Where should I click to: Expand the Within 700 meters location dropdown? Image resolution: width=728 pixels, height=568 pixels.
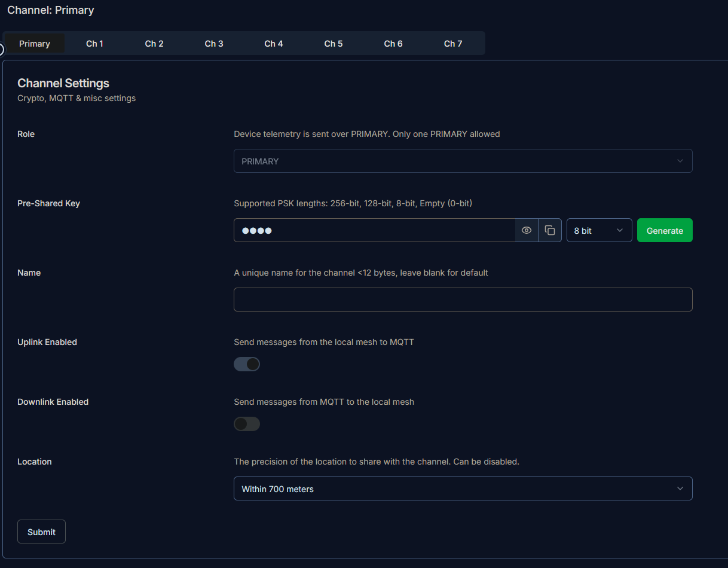463,488
